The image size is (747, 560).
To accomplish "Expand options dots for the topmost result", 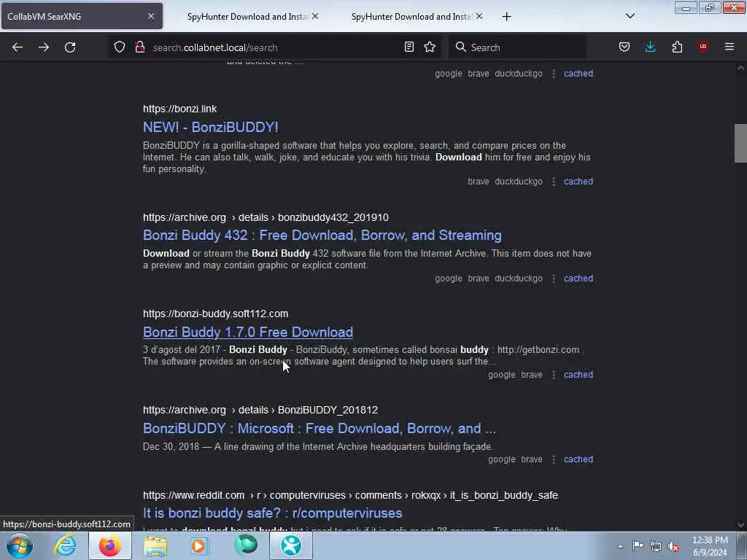I will [x=554, y=74].
